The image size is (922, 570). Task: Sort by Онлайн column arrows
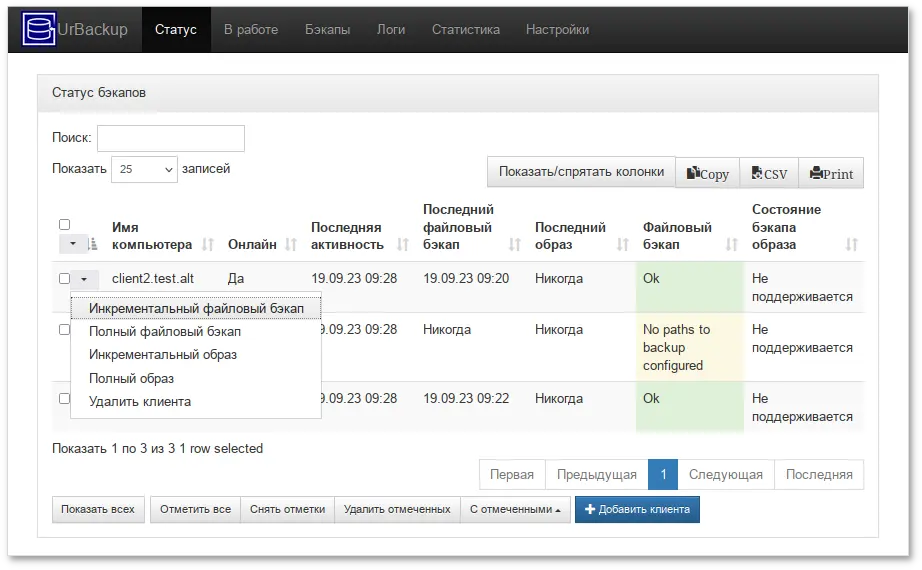pyautogui.click(x=290, y=245)
